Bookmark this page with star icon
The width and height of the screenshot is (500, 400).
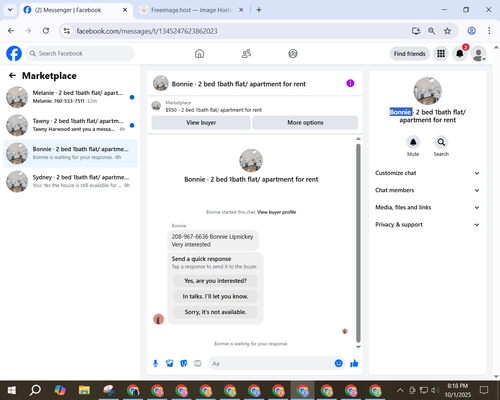(x=447, y=31)
